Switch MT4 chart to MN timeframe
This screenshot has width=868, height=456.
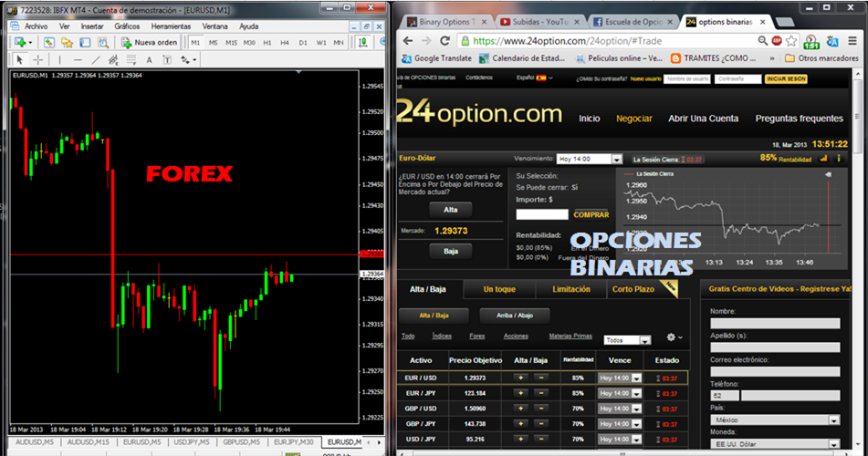click(x=339, y=43)
